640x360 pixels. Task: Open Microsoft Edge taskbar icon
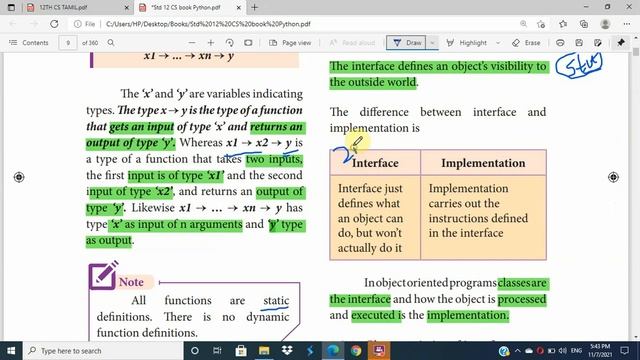333,351
